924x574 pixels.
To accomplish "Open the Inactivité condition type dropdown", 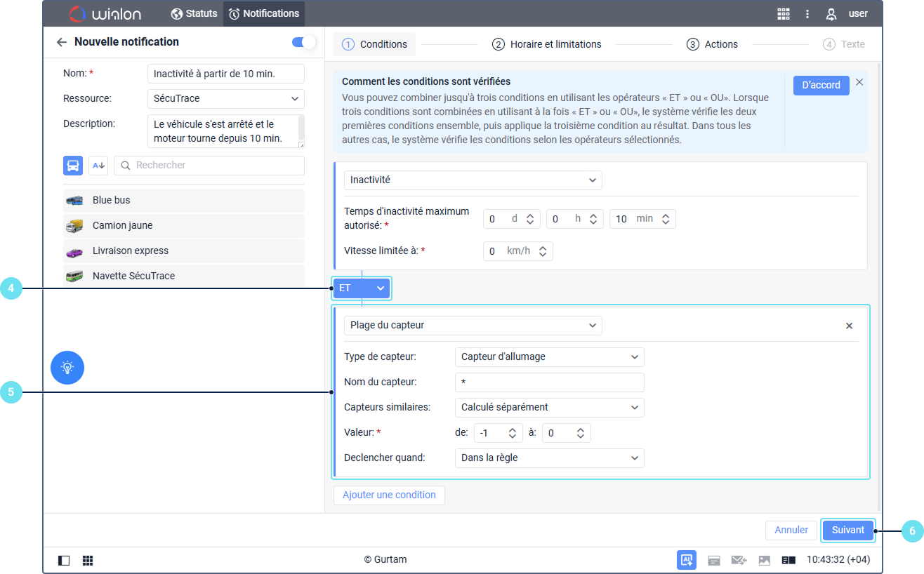I will (x=473, y=180).
